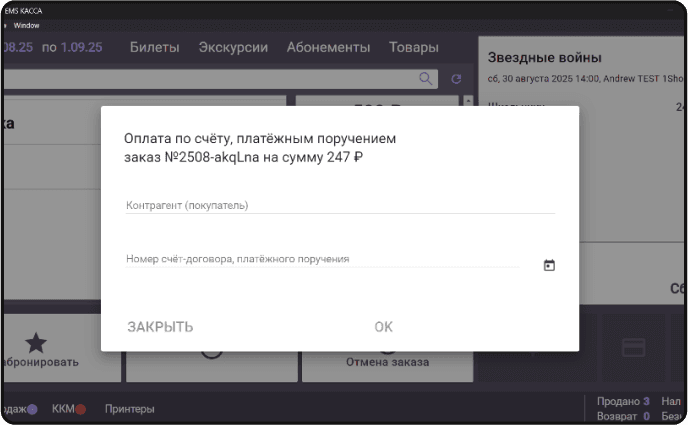Click the refresh icon beside search
This screenshot has height=425, width=688.
pos(457,78)
